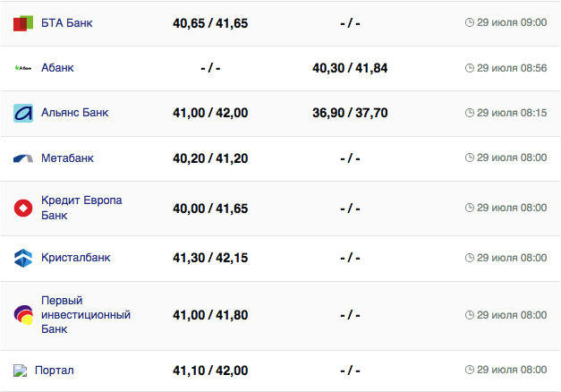This screenshot has height=392, width=561.
Task: Click the БТА Банк logo icon
Action: (23, 23)
